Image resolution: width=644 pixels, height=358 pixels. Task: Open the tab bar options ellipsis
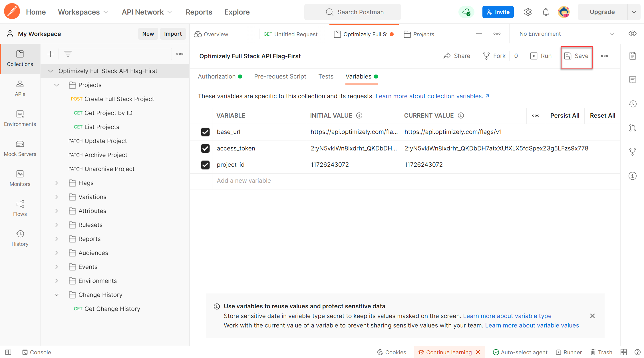pos(497,34)
